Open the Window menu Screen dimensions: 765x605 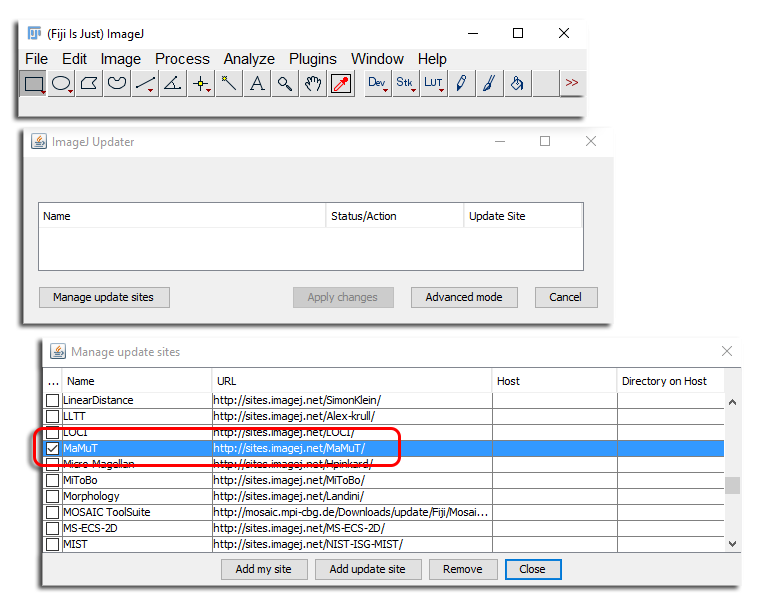pos(377,59)
